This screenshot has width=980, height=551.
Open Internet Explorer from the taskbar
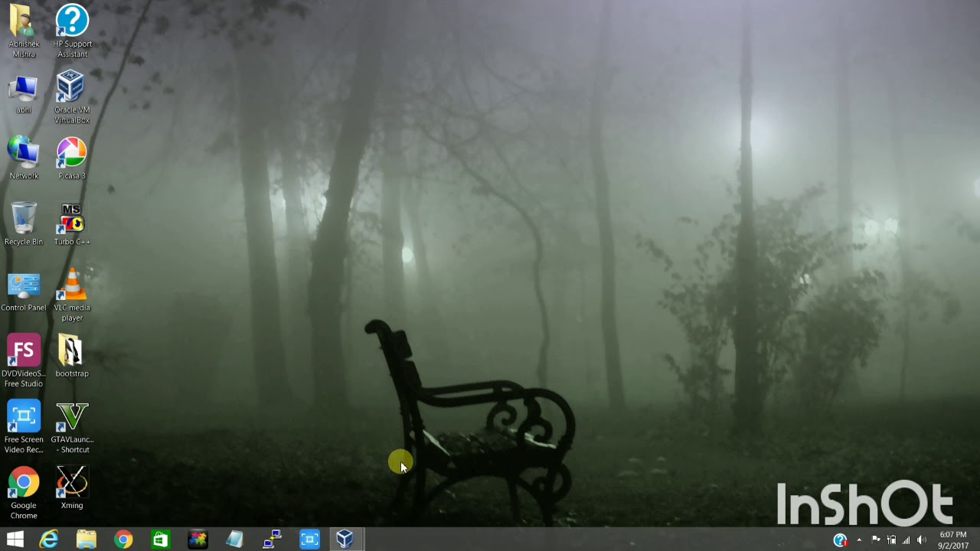[49, 540]
